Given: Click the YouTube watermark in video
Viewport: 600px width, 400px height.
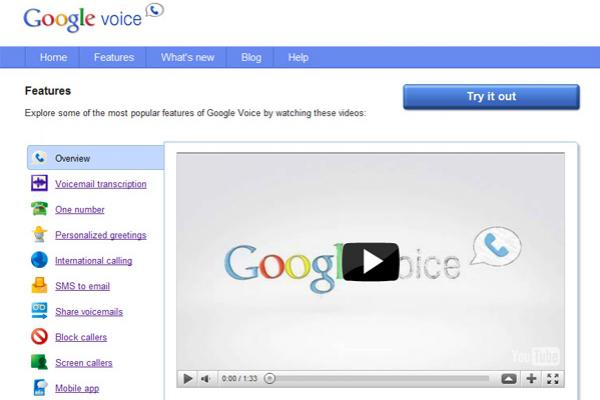Looking at the screenshot, I should pos(535,356).
